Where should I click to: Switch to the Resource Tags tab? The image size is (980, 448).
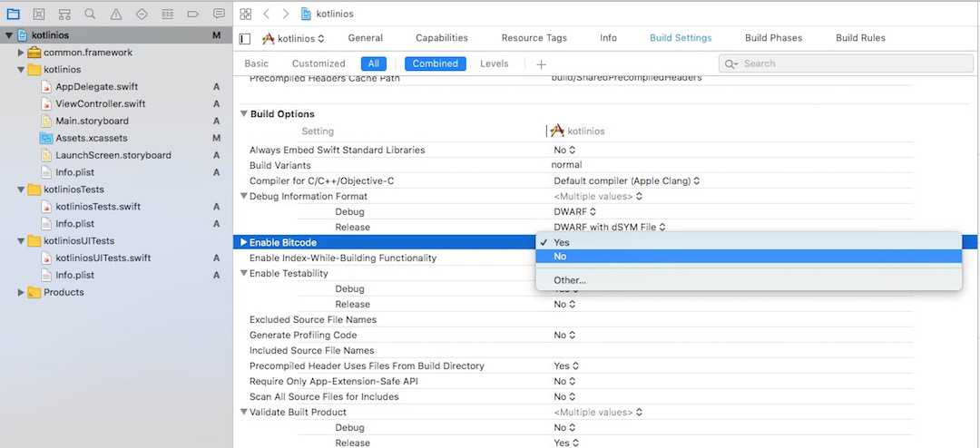[x=534, y=38]
